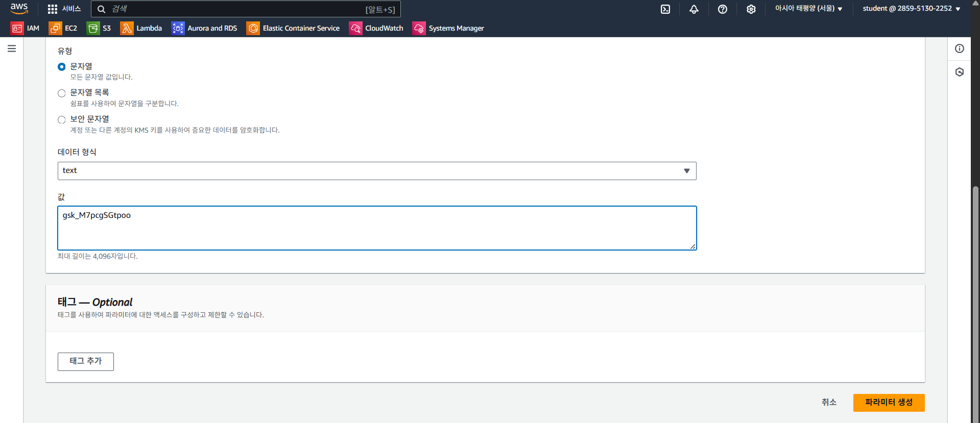Select the 보안 문자열 radio button

click(62, 119)
